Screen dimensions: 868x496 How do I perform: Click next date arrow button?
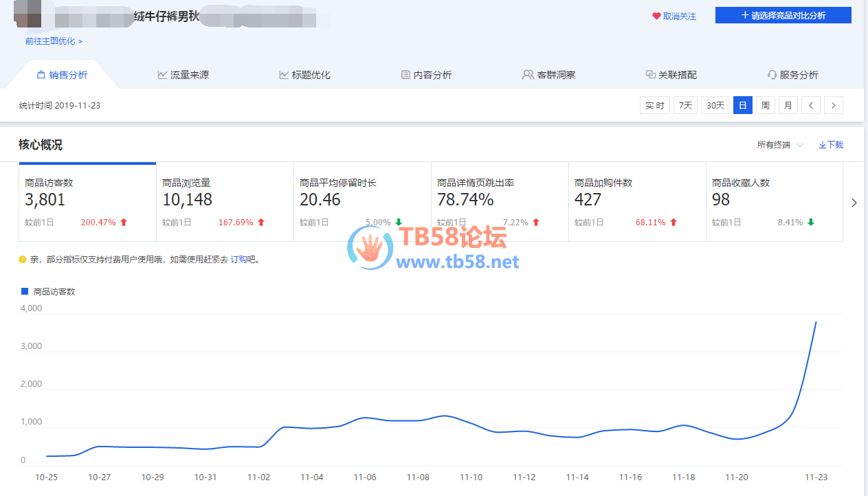[834, 105]
